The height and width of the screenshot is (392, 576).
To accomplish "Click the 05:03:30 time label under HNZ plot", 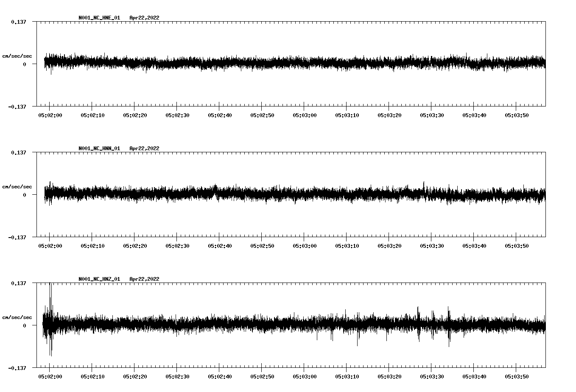I will [x=432, y=376].
